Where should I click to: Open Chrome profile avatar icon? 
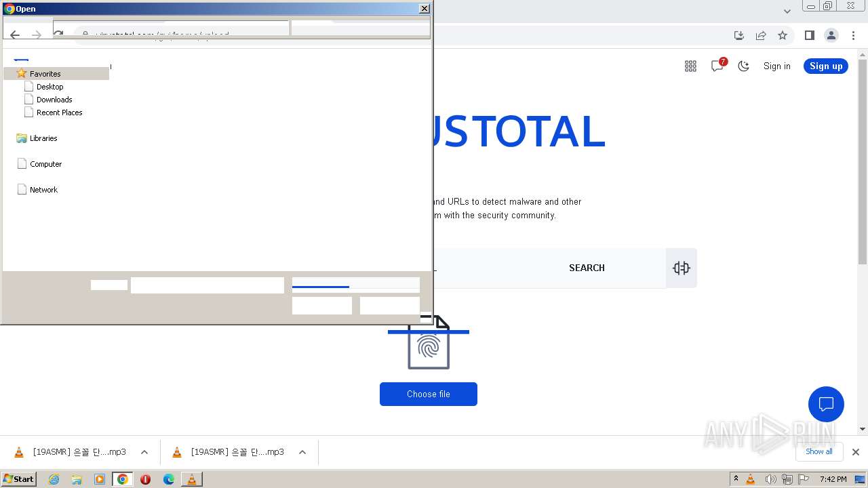831,35
